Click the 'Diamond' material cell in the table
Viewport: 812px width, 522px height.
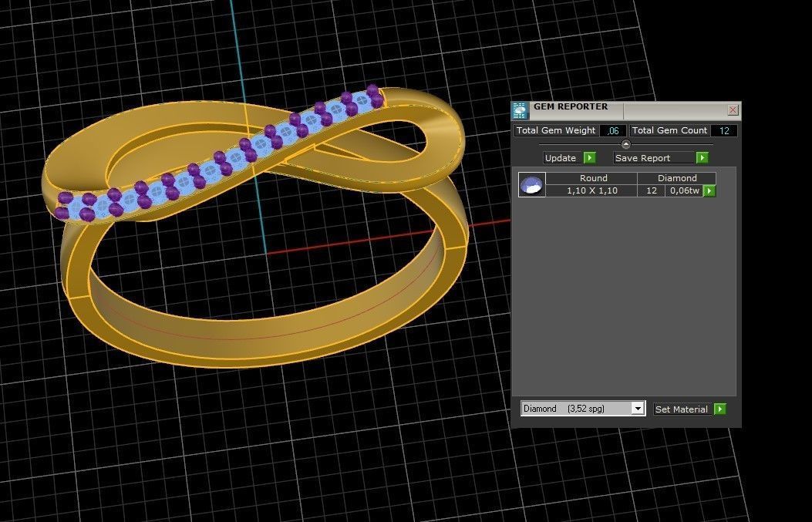[677, 178]
